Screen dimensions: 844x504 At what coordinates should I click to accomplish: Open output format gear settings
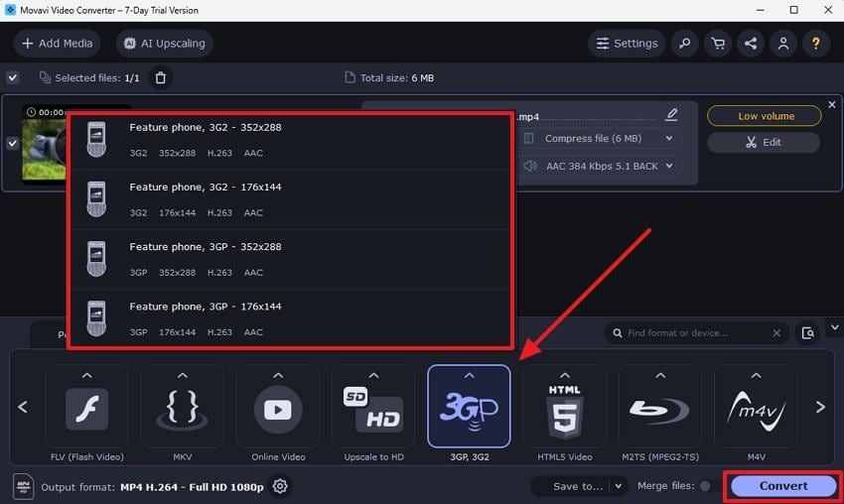[x=280, y=486]
